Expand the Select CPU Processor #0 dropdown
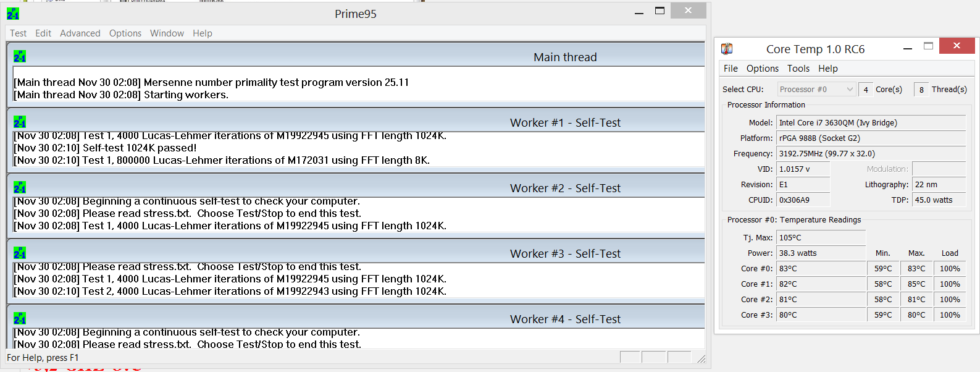Screen dimensions: 980x372 click(816, 90)
